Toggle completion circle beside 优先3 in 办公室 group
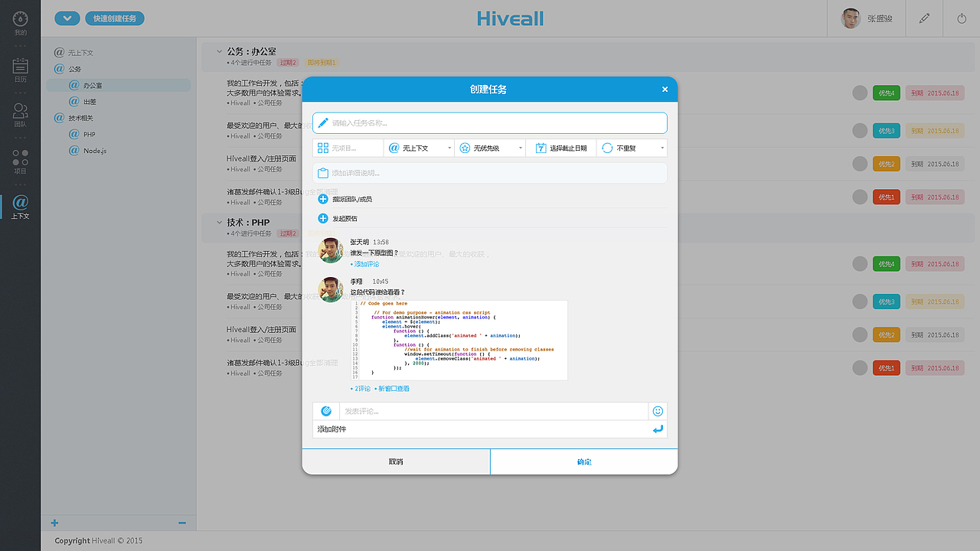980x551 pixels. [860, 131]
